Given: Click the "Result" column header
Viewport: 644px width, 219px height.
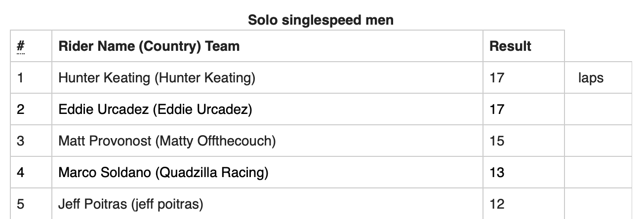Looking at the screenshot, I should coord(510,46).
